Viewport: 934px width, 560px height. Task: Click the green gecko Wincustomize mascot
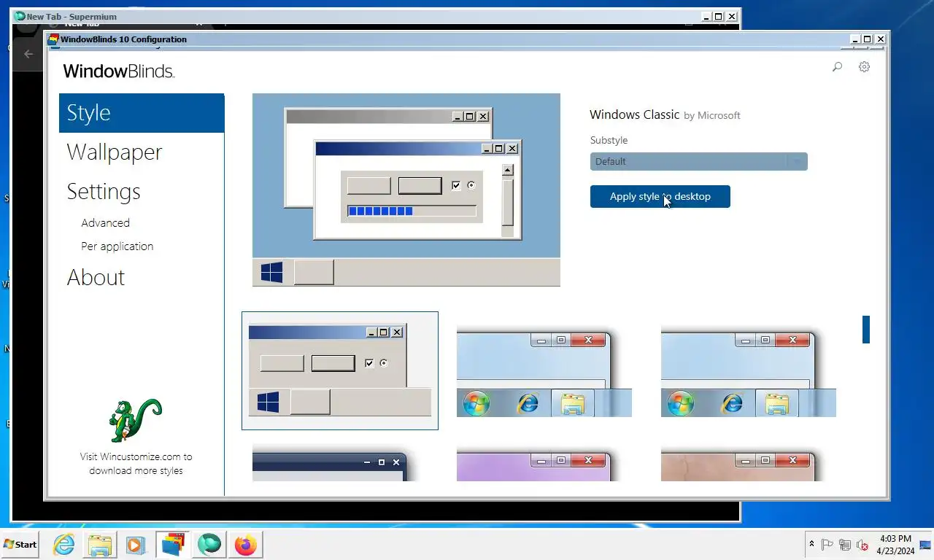(x=135, y=421)
